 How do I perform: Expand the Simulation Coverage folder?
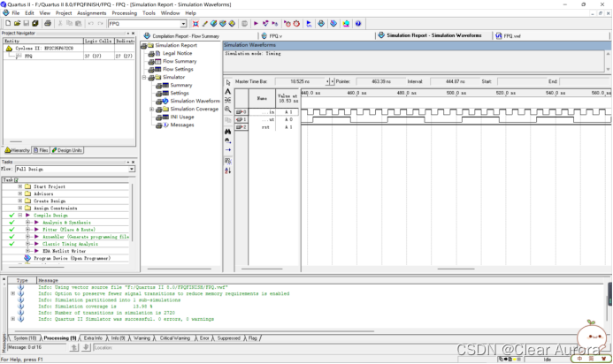point(151,109)
